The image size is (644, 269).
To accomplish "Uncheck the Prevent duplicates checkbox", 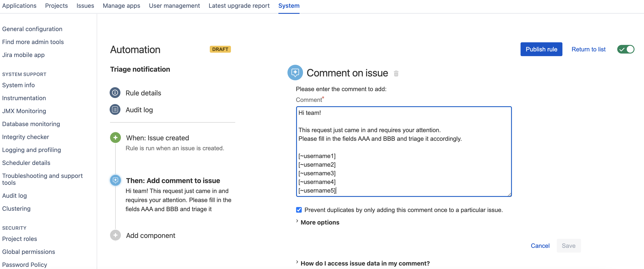I will (299, 210).
